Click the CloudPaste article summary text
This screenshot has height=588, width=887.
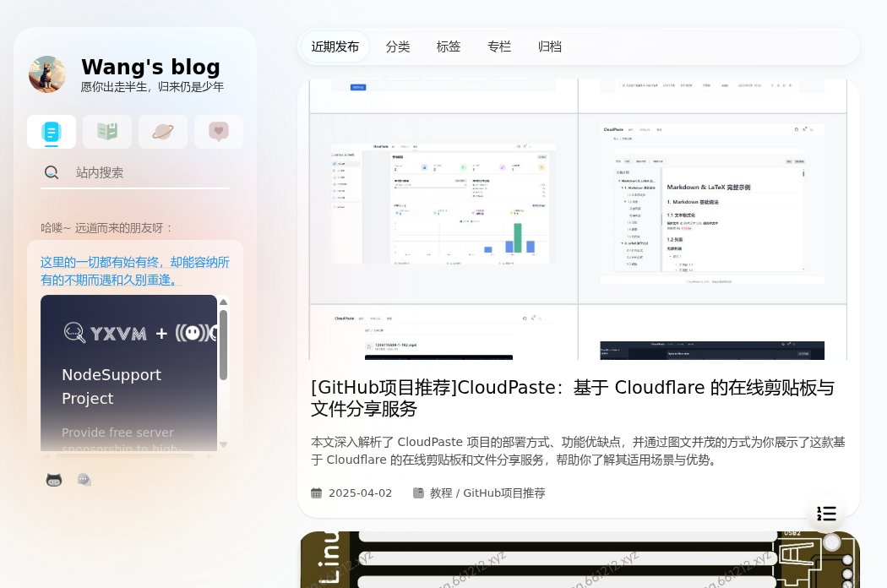(578, 451)
